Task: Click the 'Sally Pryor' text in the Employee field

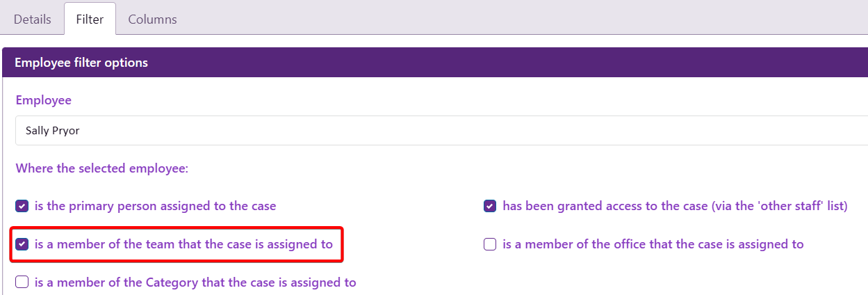Action: point(53,130)
